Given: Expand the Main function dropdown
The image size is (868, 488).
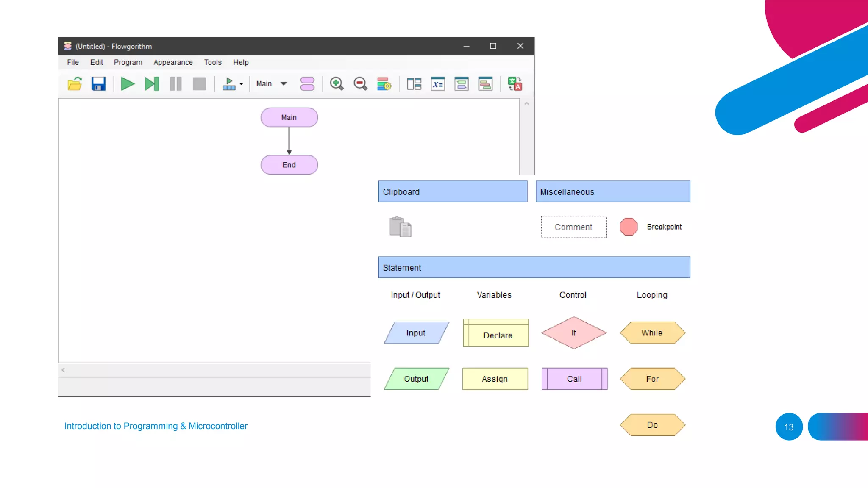Looking at the screenshot, I should click(284, 84).
